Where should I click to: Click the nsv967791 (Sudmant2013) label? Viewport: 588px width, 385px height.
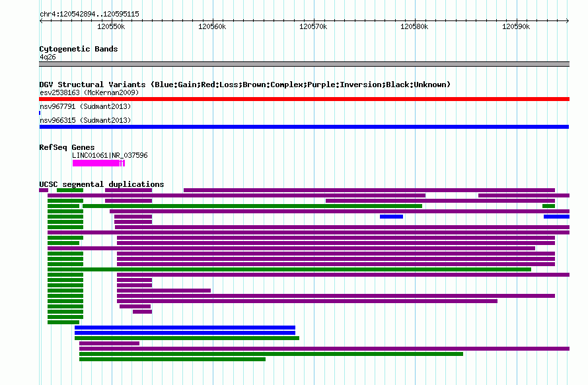point(85,106)
